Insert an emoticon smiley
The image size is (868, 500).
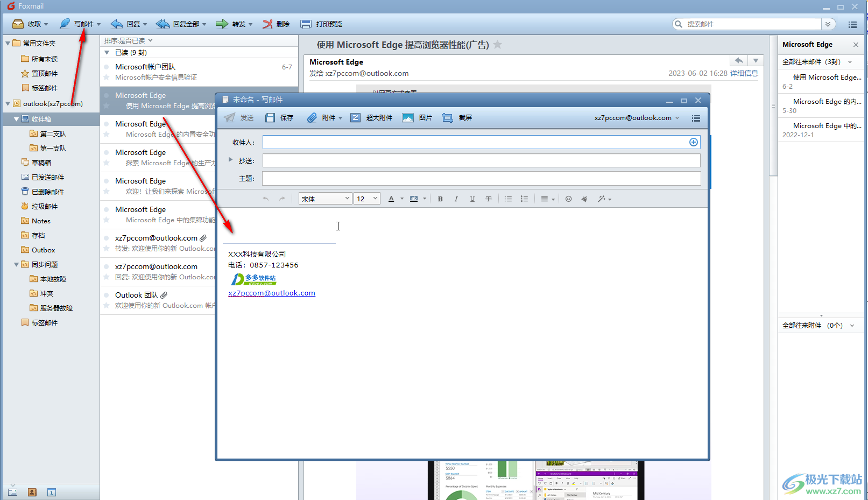568,199
